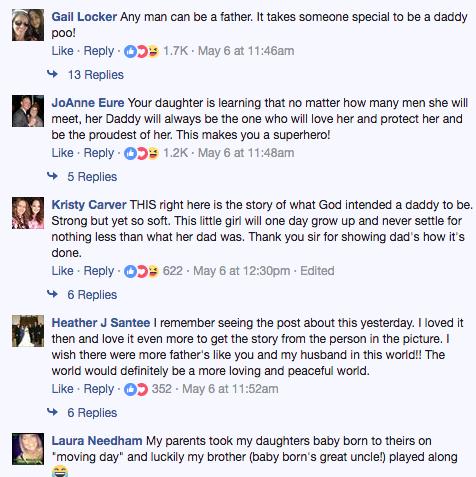Screen dimensions: 476x477
Task: Open reaction emojis on Kristy Carver's comment
Action: (x=141, y=271)
